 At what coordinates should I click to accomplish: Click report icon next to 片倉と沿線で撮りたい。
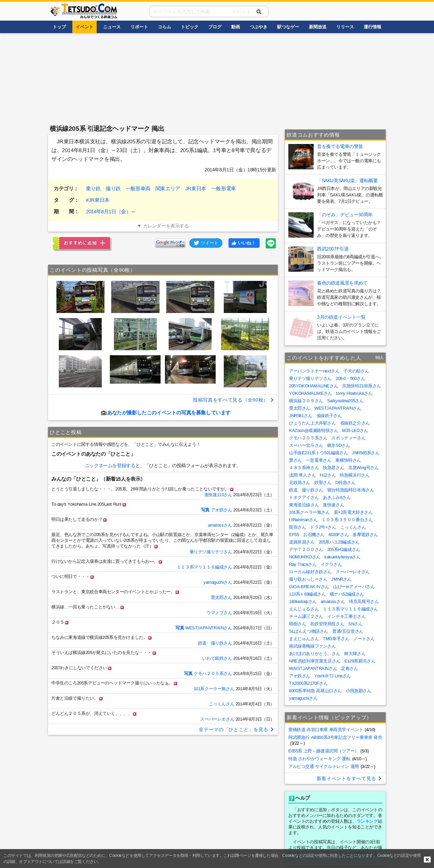pyautogui.click(x=101, y=699)
